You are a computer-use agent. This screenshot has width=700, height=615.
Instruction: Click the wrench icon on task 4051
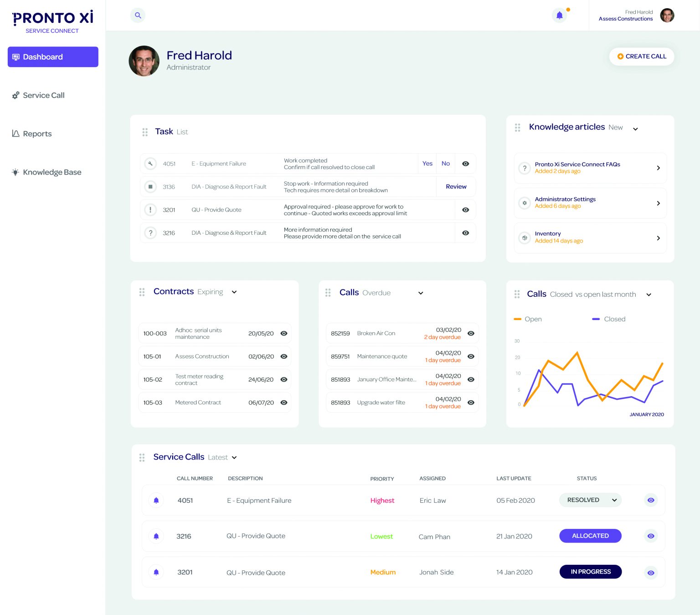[150, 164]
